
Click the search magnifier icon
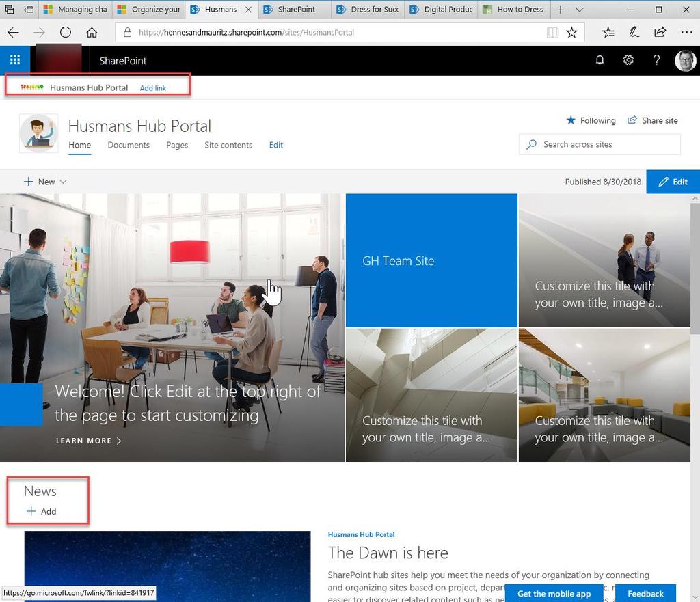[531, 144]
